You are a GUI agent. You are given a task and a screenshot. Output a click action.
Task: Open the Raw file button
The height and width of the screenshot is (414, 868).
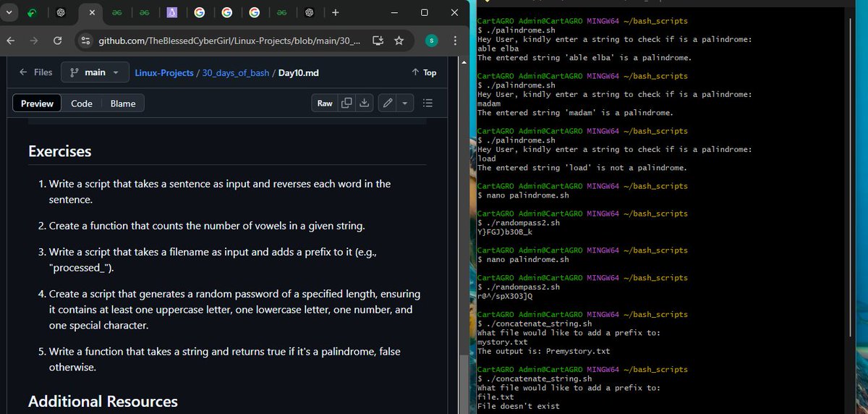tap(325, 103)
